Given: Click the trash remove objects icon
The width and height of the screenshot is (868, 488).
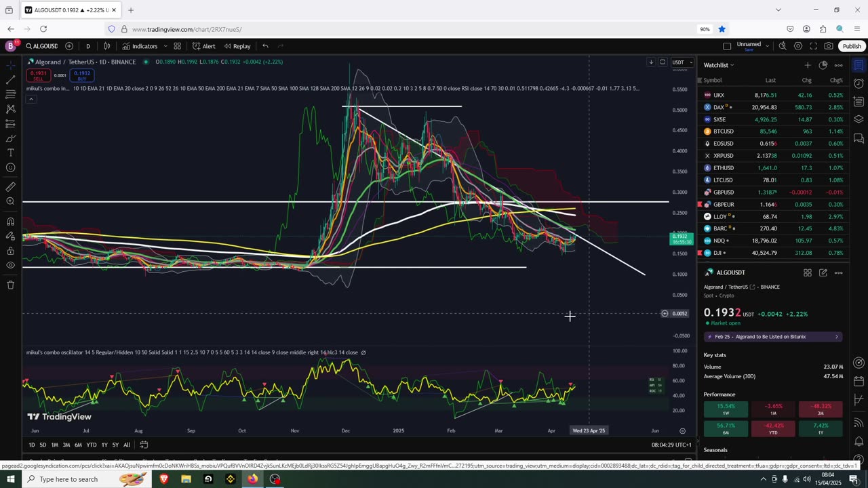Looking at the screenshot, I should coord(10,285).
